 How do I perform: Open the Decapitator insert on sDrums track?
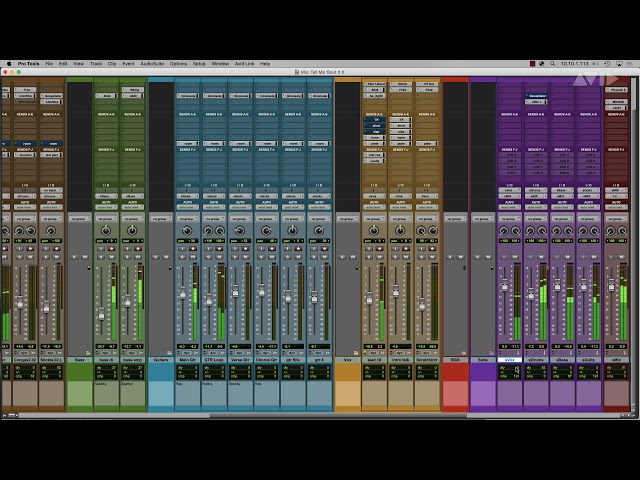point(536,96)
